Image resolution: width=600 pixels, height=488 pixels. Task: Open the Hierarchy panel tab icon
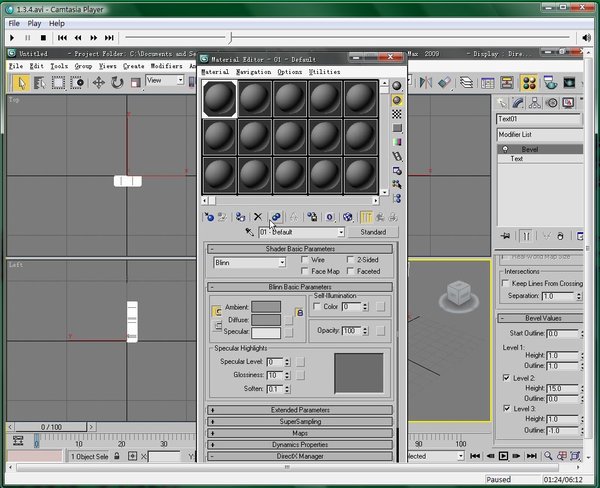click(x=535, y=103)
